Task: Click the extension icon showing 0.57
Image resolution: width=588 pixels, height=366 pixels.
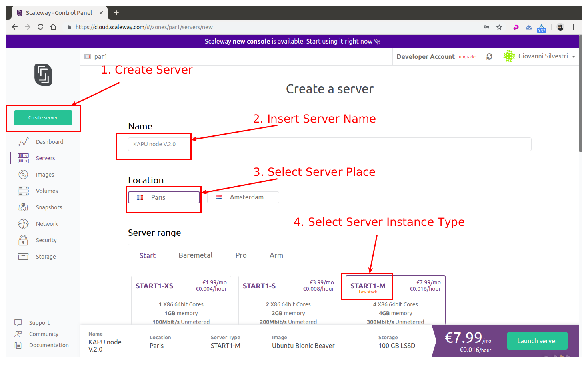Action: click(542, 28)
